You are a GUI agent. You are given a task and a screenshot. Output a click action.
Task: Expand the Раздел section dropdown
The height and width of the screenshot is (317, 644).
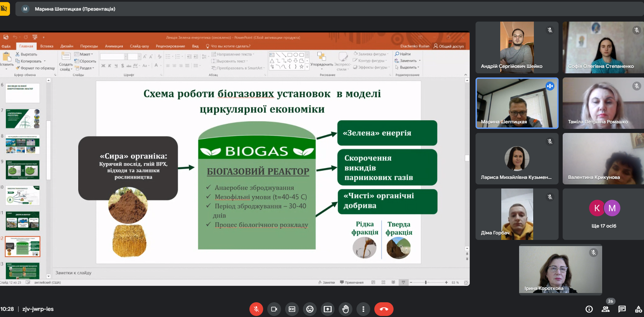(x=84, y=68)
